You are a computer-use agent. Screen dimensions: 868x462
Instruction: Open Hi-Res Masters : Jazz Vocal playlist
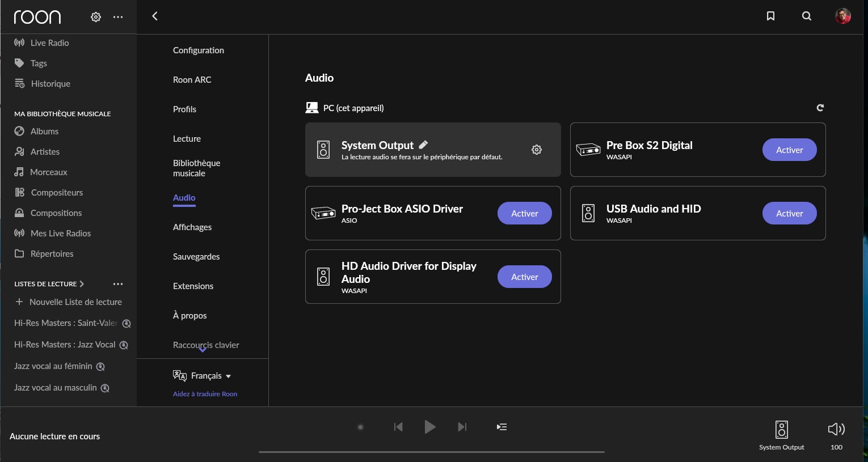65,345
